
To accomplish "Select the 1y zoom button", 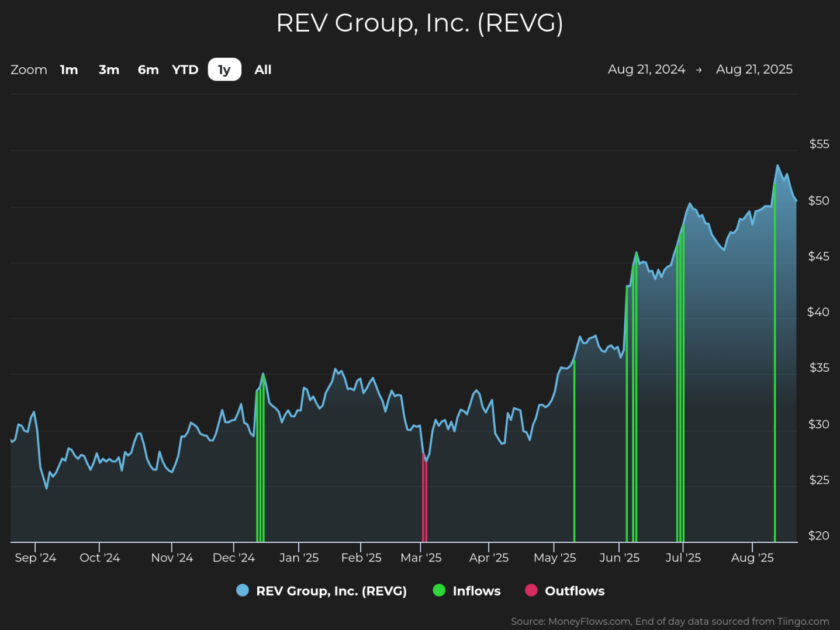I will point(224,70).
